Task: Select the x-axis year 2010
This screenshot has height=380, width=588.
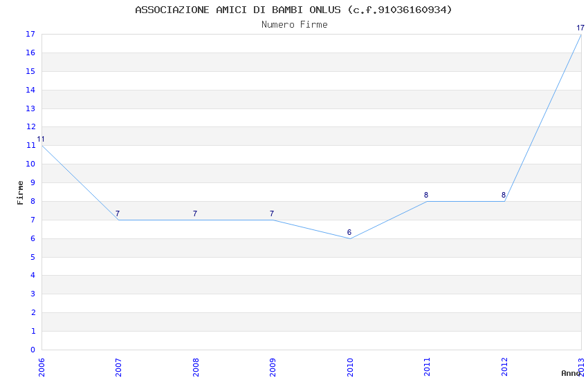Action: 350,367
